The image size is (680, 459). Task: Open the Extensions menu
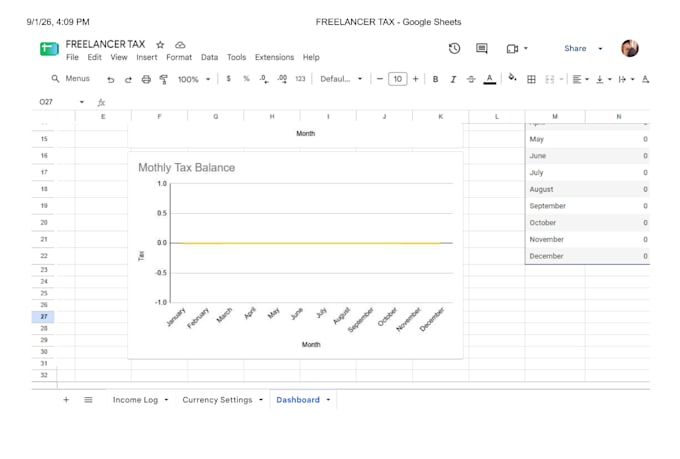pyautogui.click(x=275, y=57)
